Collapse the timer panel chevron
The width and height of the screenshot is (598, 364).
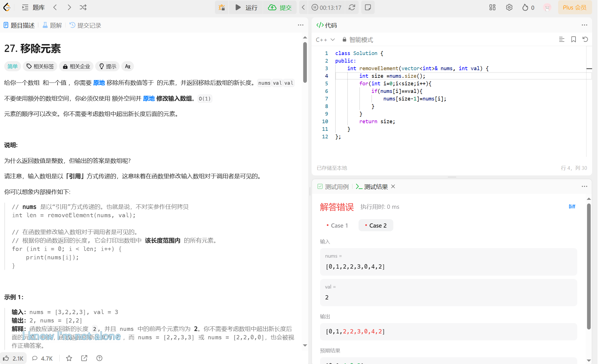pos(303,7)
